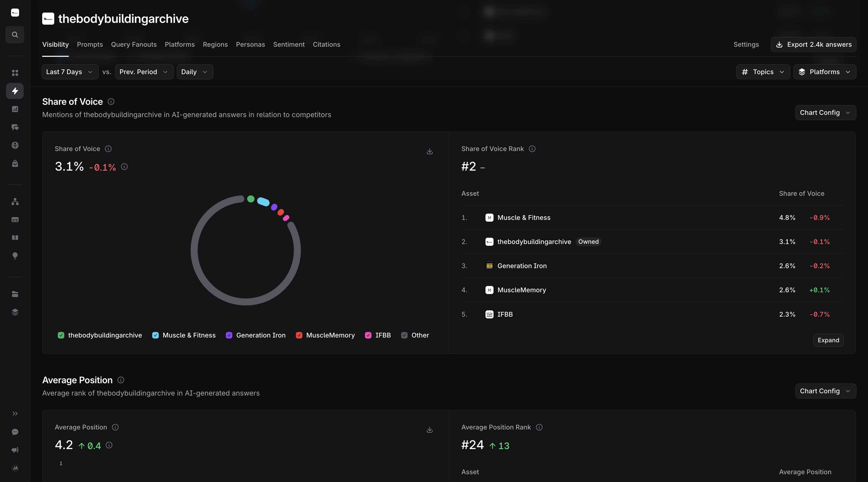The height and width of the screenshot is (482, 868).
Task: Click info icon beside the Share of Voice card label
Action: point(108,149)
